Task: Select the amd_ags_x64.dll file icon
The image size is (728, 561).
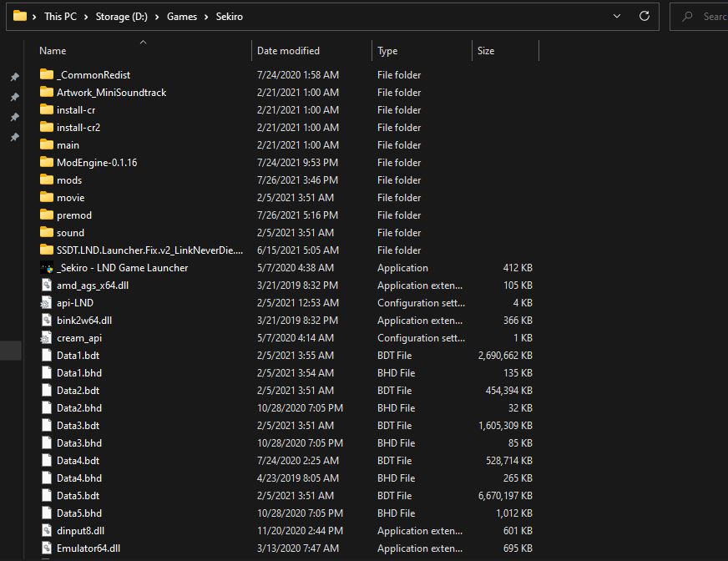Action: (x=47, y=286)
